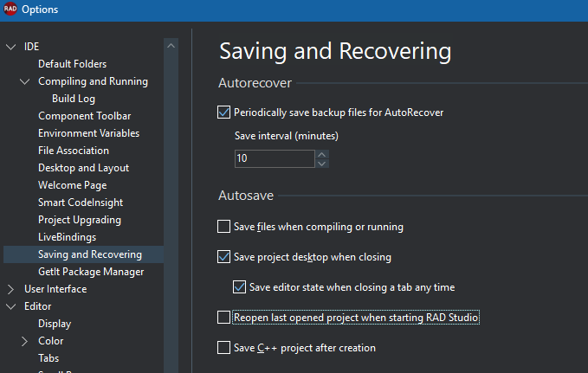The height and width of the screenshot is (373, 588).
Task: Open Compiling and Running options
Action: coord(93,81)
